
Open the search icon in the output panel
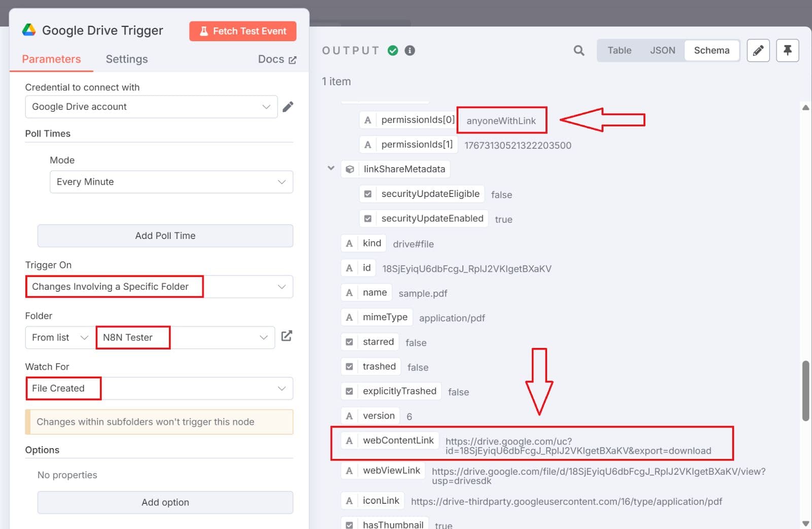(x=579, y=50)
